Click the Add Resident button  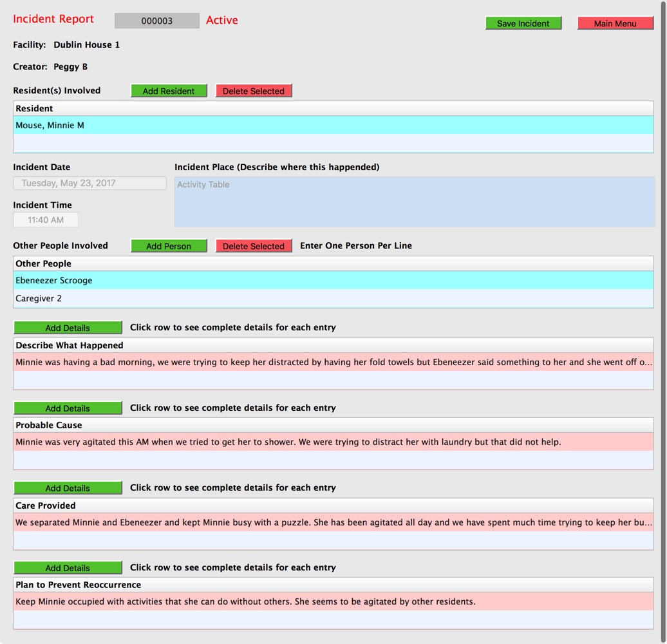pos(169,91)
